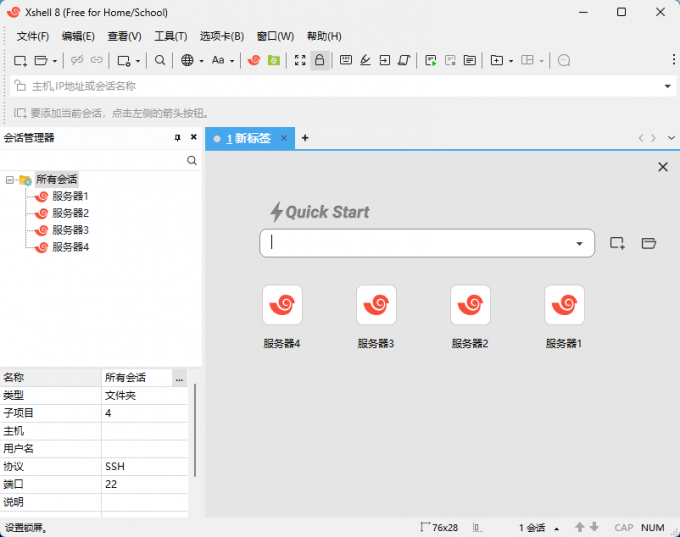Open 服务器4 Quick Start tile
Image resolution: width=680 pixels, height=537 pixels.
pyautogui.click(x=282, y=305)
